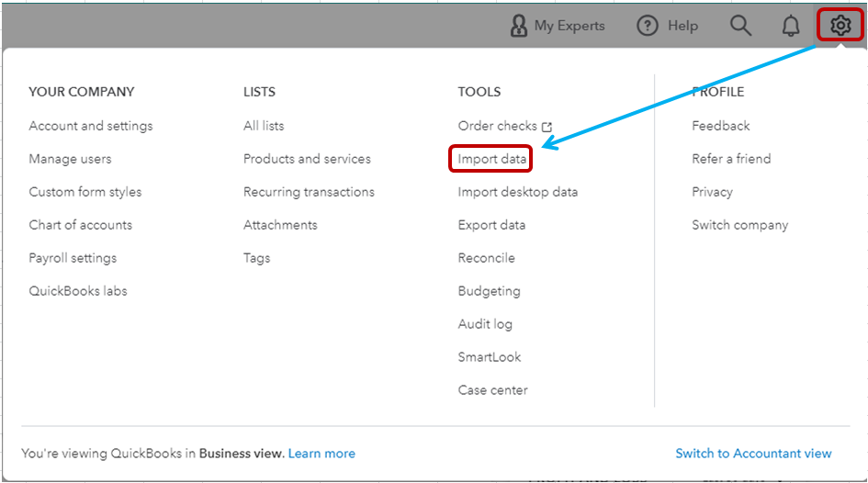
Task: Open Privacy option
Action: click(x=713, y=193)
